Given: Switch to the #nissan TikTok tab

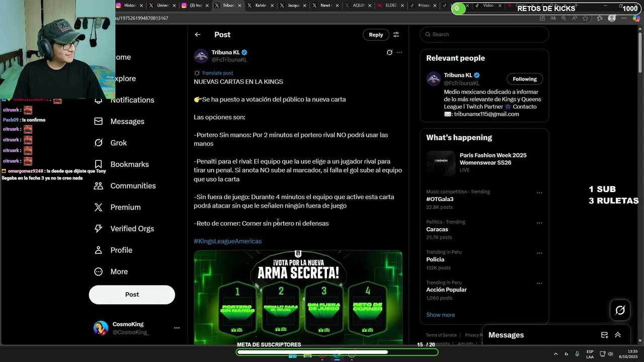Looking at the screenshot, I should coord(423,6).
